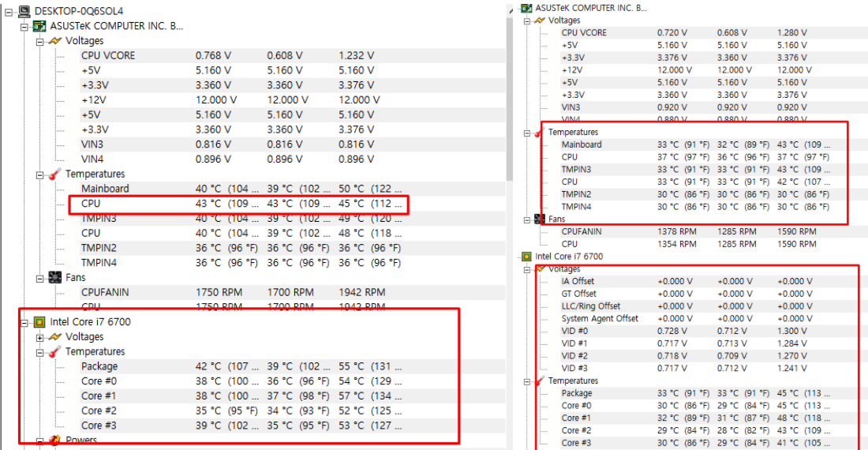868x450 pixels.
Task: Collapse Intel Core Temperatures group in left panel
Action: click(x=40, y=353)
